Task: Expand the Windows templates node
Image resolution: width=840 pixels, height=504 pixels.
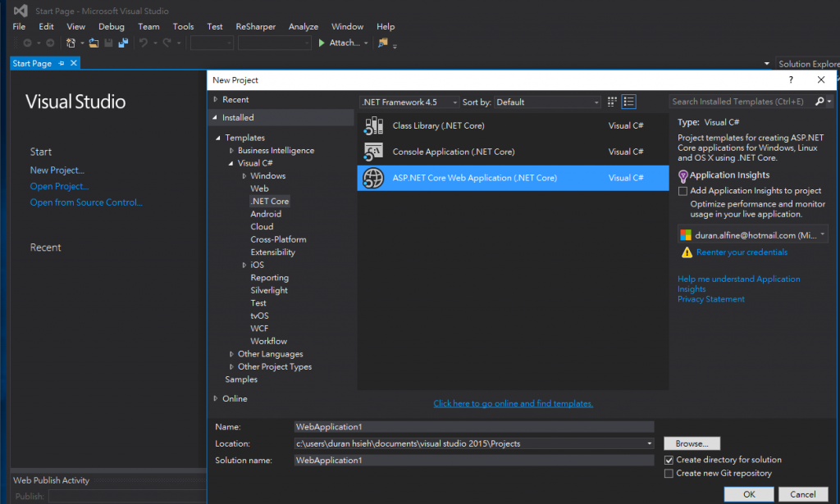Action: pyautogui.click(x=244, y=176)
